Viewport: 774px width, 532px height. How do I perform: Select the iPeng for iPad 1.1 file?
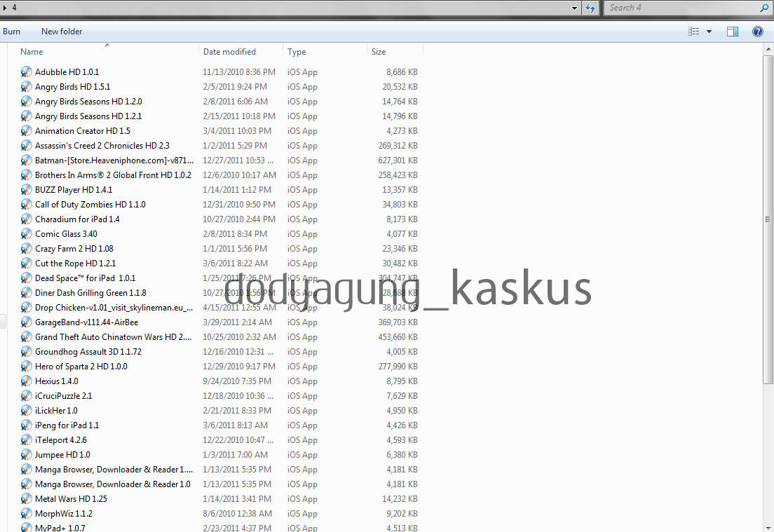pos(67,425)
